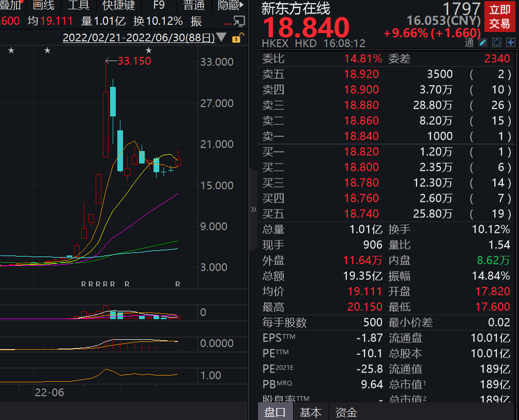Add stock to watchlist with plus icon

tap(511, 42)
